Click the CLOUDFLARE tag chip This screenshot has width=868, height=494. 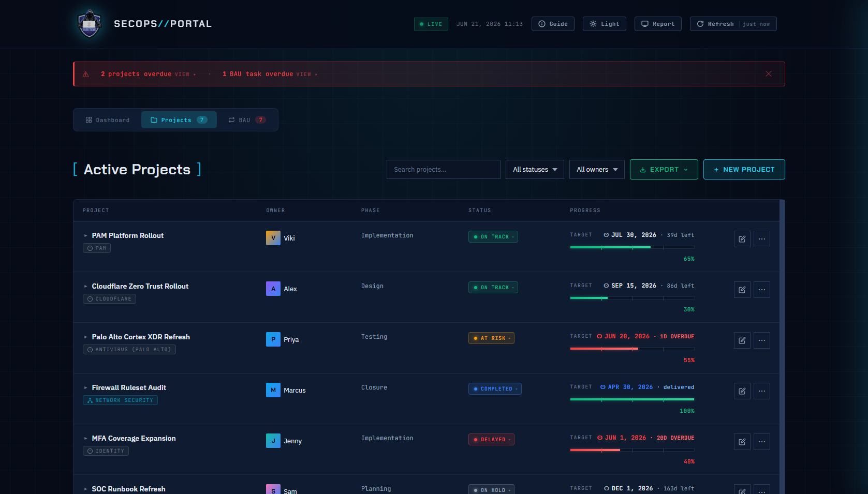pyautogui.click(x=109, y=299)
